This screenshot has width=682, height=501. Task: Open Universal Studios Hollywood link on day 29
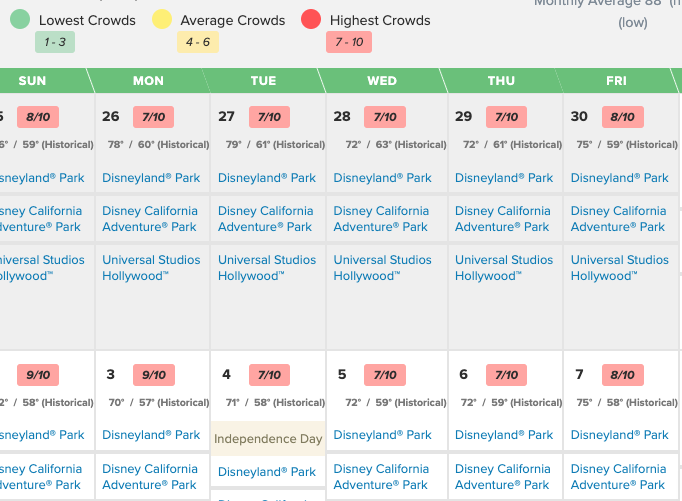[504, 268]
